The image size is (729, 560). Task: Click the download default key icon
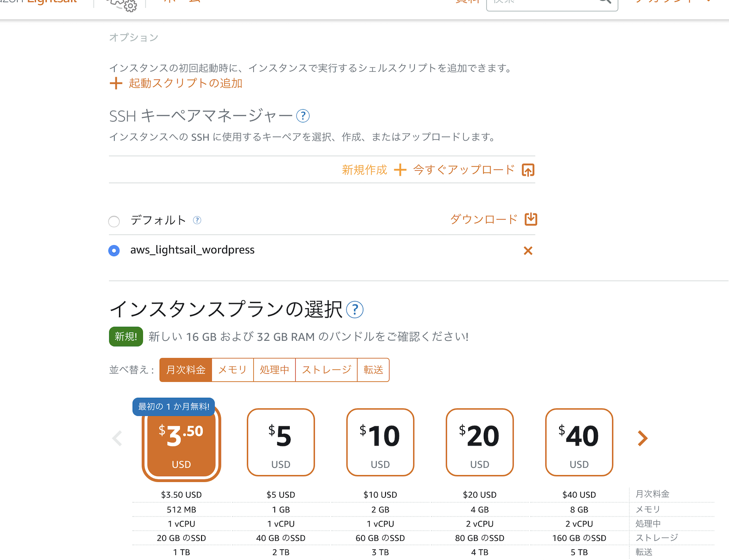tap(531, 219)
